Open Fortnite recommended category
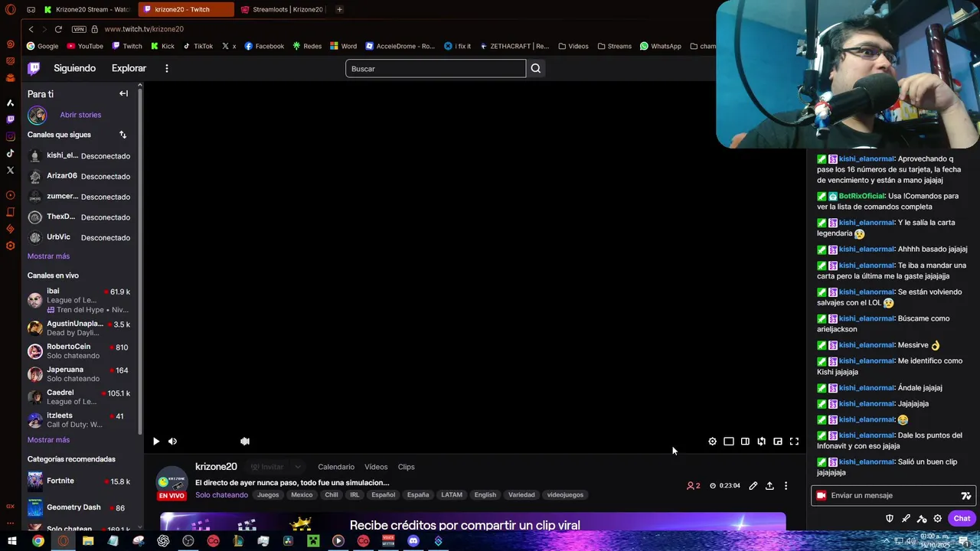The image size is (980, 551). [x=79, y=481]
